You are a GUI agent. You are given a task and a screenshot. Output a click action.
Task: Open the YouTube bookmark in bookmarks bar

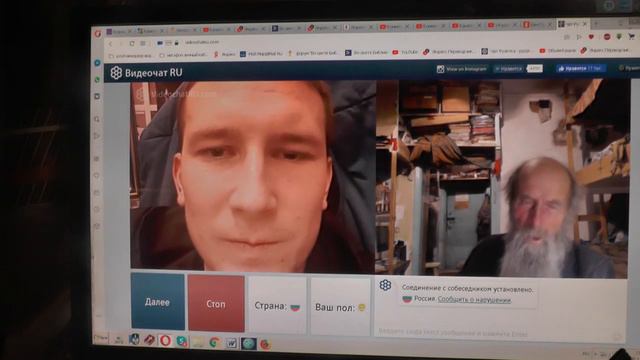coord(405,52)
